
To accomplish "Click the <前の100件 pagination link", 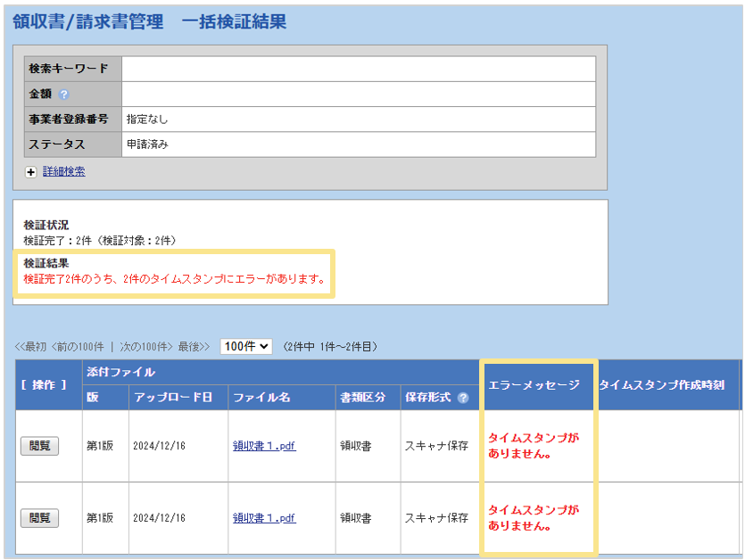I will point(78,347).
